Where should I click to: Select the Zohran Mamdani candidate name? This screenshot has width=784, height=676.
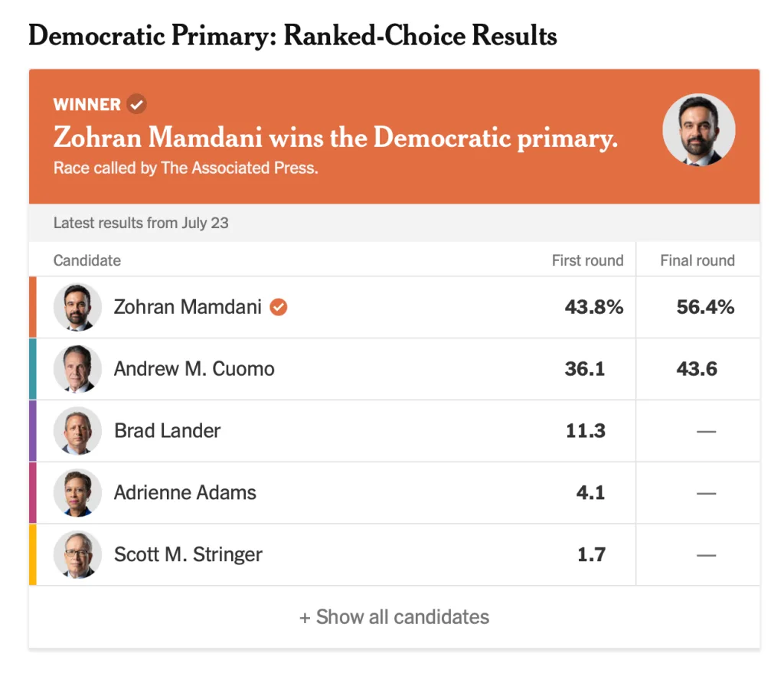coord(188,307)
